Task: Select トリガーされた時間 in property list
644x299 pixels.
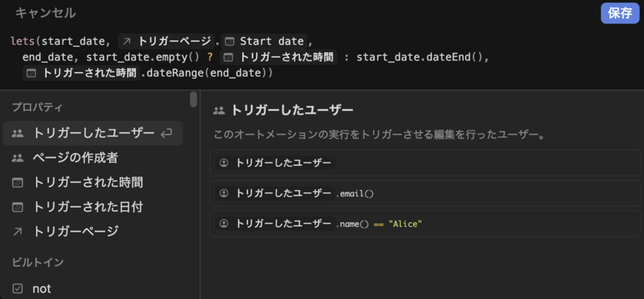Action: click(93, 182)
